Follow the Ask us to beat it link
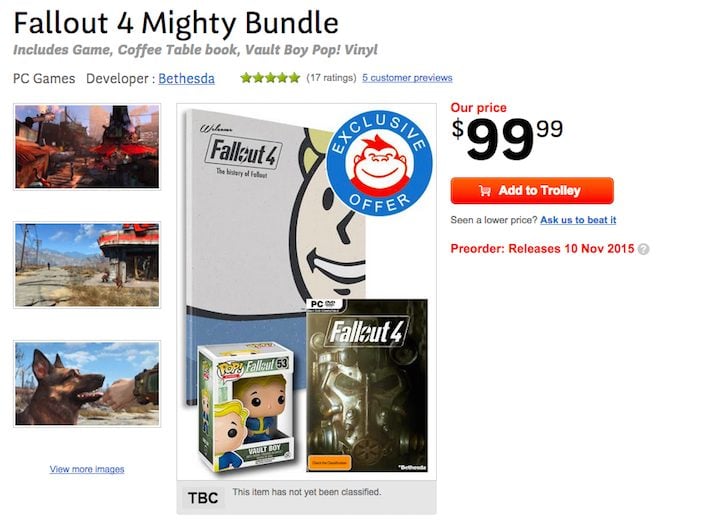Image resolution: width=720 pixels, height=527 pixels. [578, 220]
